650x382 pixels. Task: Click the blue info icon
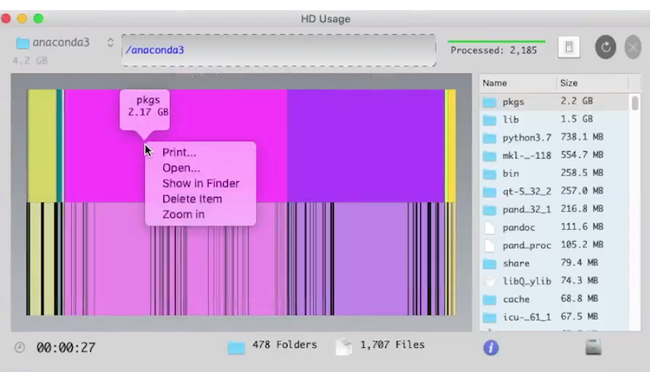click(x=491, y=348)
